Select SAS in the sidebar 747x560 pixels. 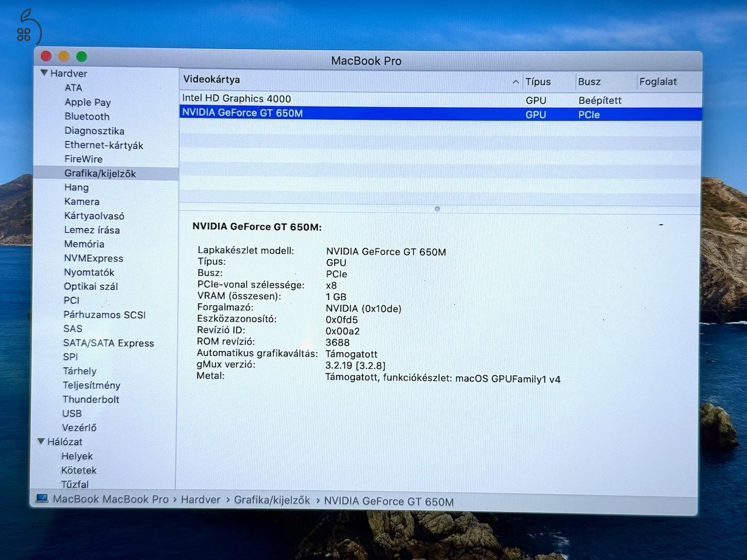[72, 329]
